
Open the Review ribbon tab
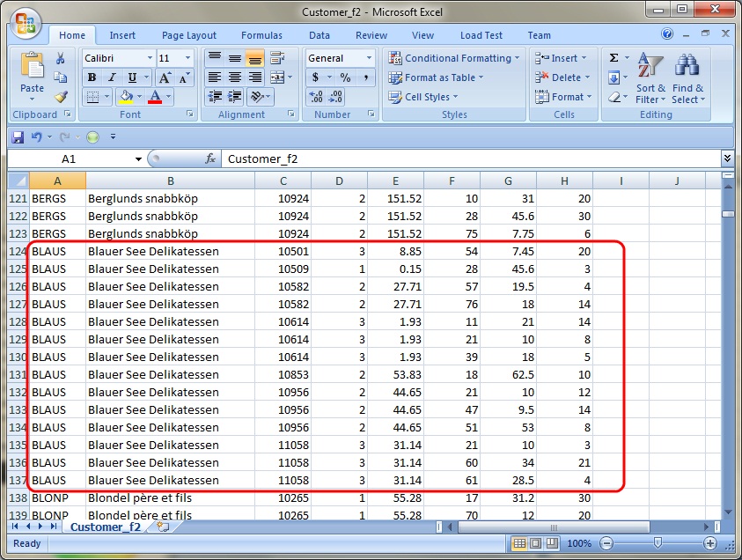coord(371,35)
